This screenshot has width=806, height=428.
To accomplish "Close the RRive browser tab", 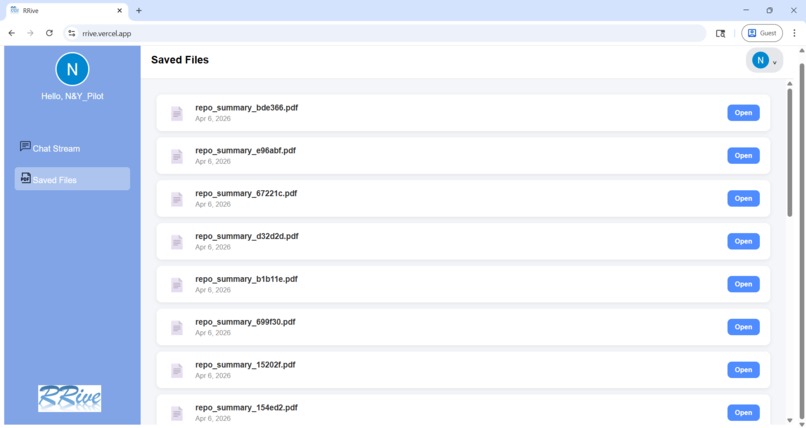I will tap(119, 10).
